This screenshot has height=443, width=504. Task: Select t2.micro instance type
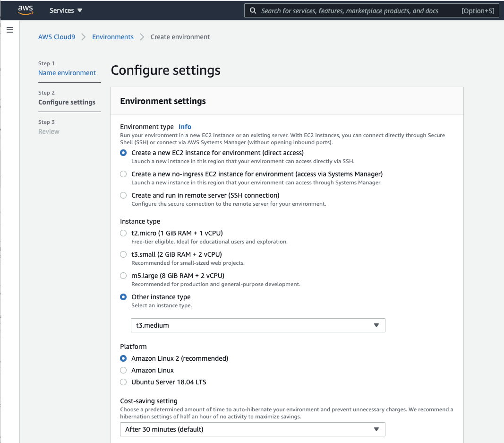[123, 233]
